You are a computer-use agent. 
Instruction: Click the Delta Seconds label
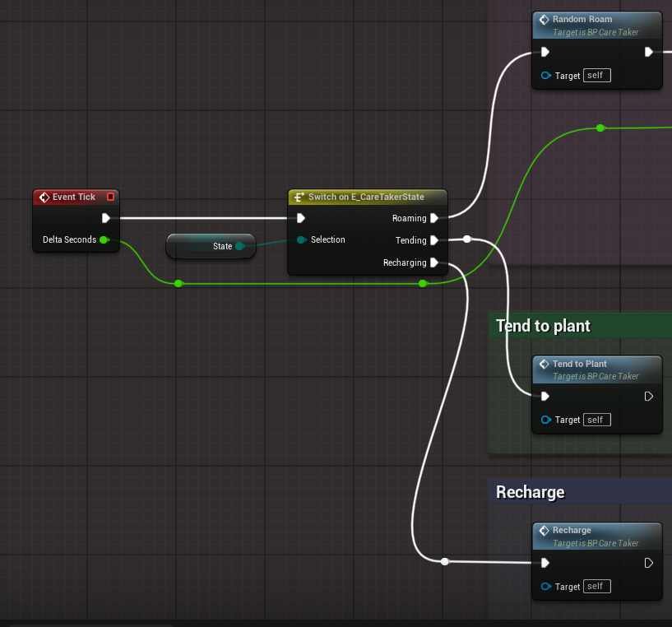click(x=69, y=239)
